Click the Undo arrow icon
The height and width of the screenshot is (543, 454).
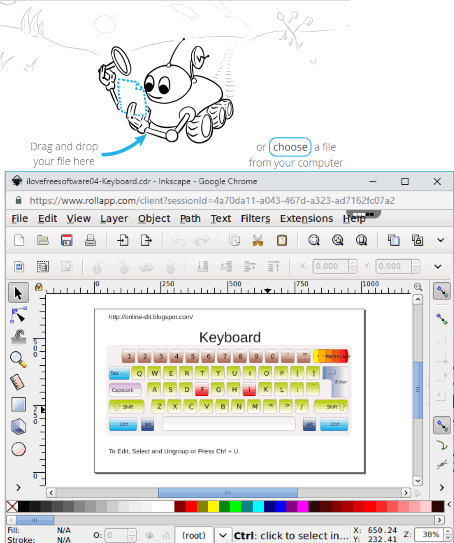[x=179, y=240]
